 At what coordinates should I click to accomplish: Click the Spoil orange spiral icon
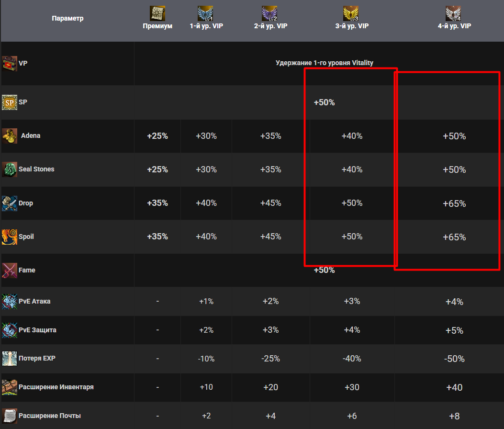(x=10, y=237)
